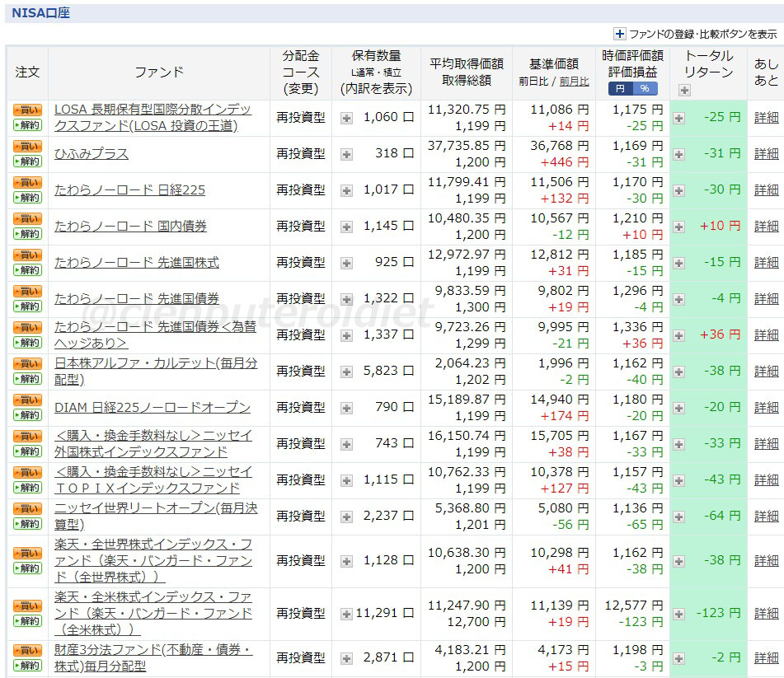Image resolution: width=784 pixels, height=678 pixels.
Task: Click 買い button for たわらノーロード 先進国株式
Action: click(x=27, y=255)
